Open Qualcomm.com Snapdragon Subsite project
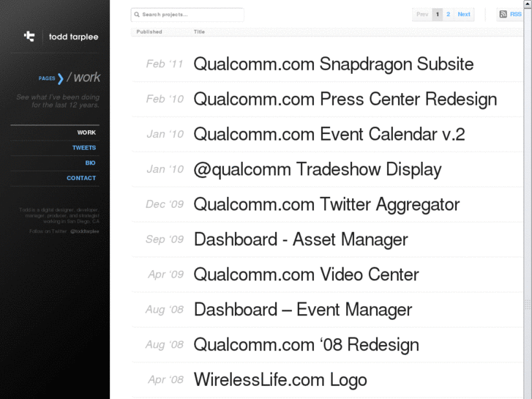532x399 pixels. coord(334,64)
